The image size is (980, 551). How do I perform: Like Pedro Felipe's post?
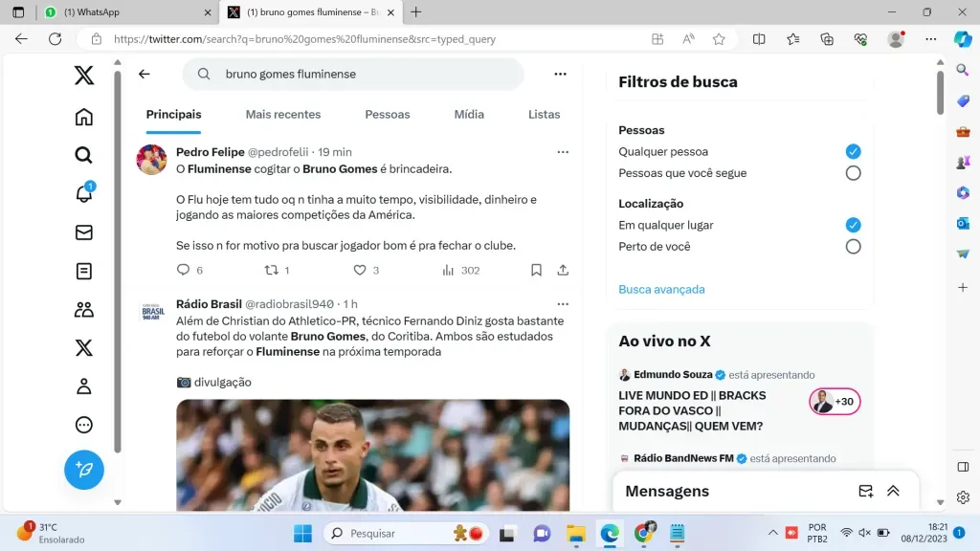click(x=360, y=270)
